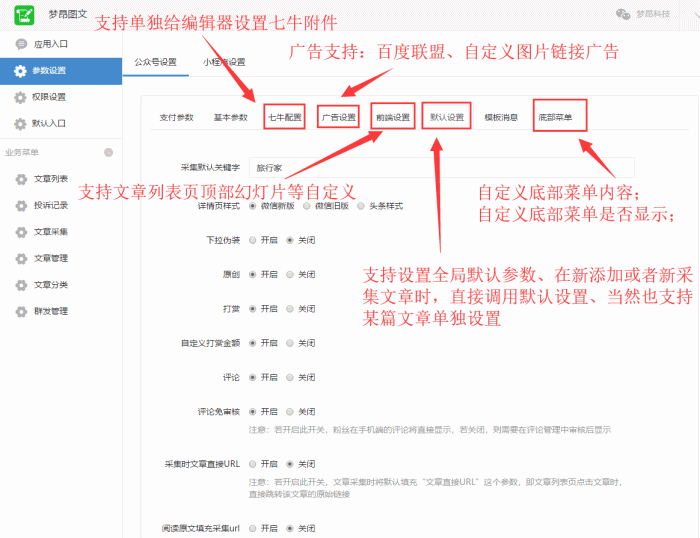The width and height of the screenshot is (700, 538).
Task: Switch to the 公众号设置 tab
Action: (x=155, y=62)
